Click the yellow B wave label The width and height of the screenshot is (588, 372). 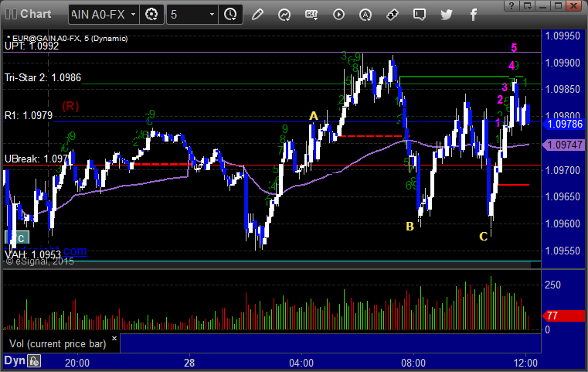pos(410,227)
